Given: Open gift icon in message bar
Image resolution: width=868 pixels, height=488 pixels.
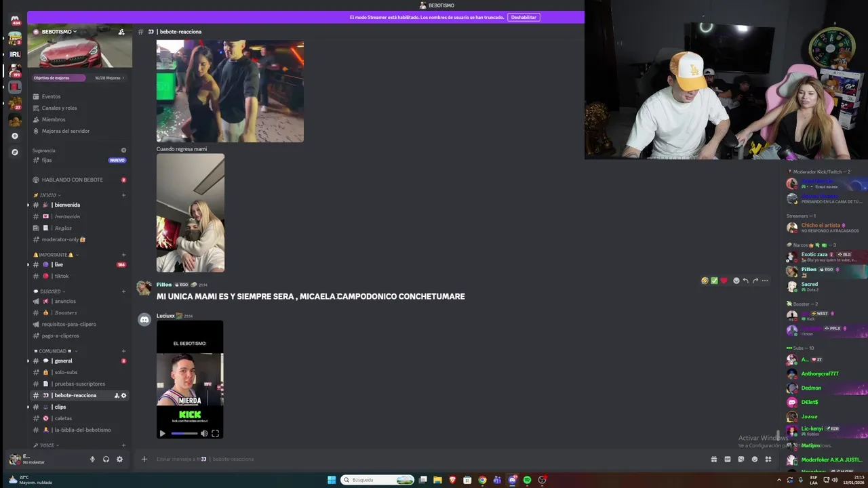Looking at the screenshot, I should click(x=713, y=459).
